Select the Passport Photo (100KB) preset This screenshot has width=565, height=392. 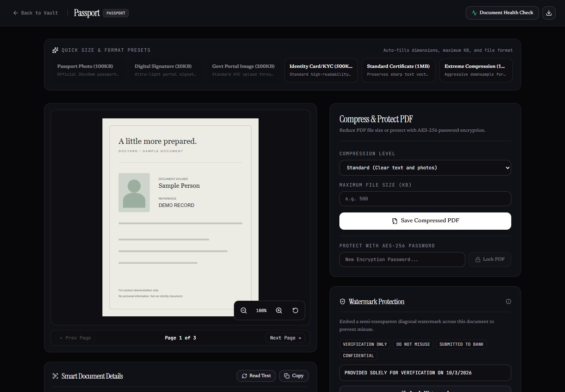88,70
